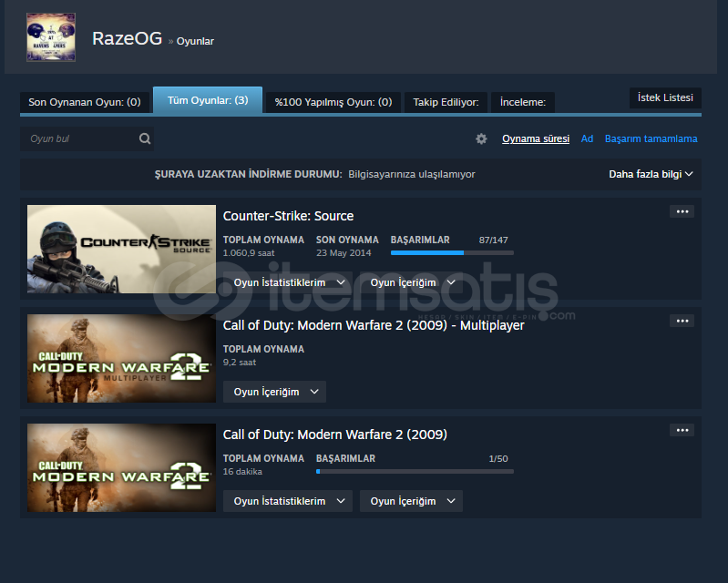Viewport: 728px width, 583px height.
Task: Open %100 Yapılmış Oyun tab
Action: (x=333, y=102)
